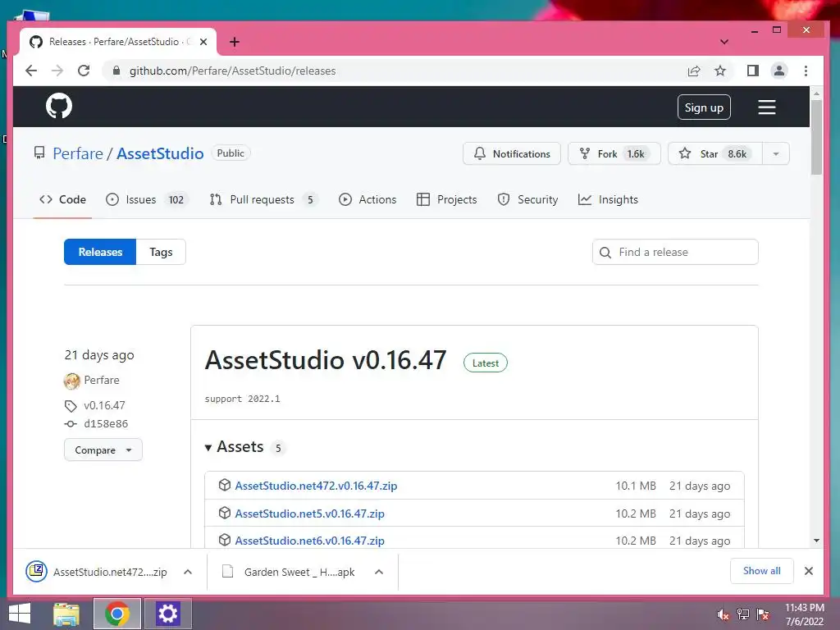The width and height of the screenshot is (840, 630).
Task: Select the Releases button
Action: coord(100,252)
